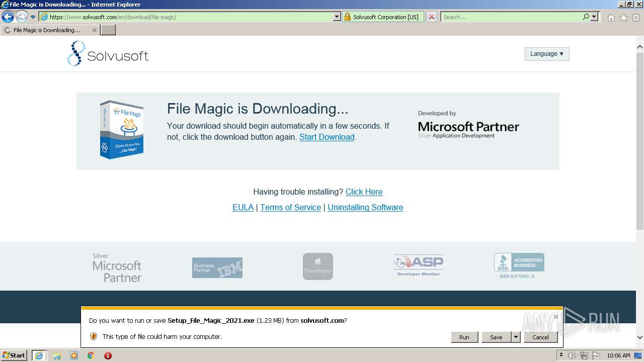The width and height of the screenshot is (644, 362).
Task: Click the browser Forward arrow button
Action: click(x=22, y=17)
